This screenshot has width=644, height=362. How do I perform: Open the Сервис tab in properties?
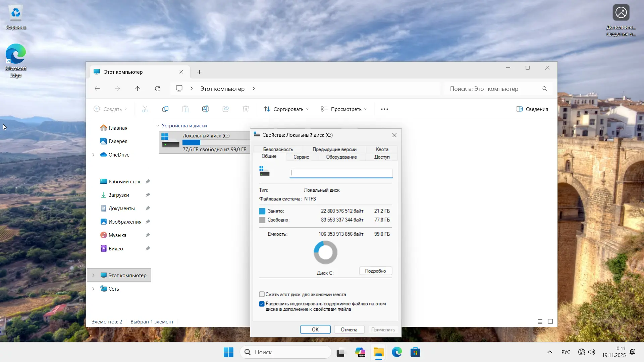click(301, 157)
